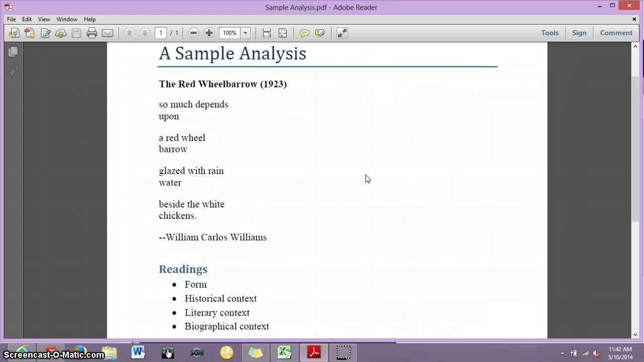Image resolution: width=644 pixels, height=362 pixels.
Task: Click the 'Readings' heading
Action: 183,269
